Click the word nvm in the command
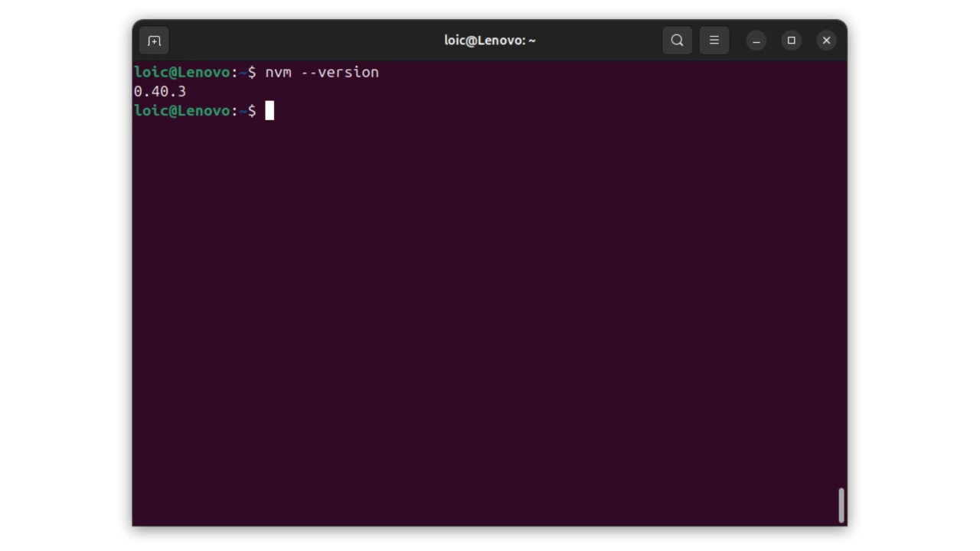980x551 pixels. click(278, 72)
